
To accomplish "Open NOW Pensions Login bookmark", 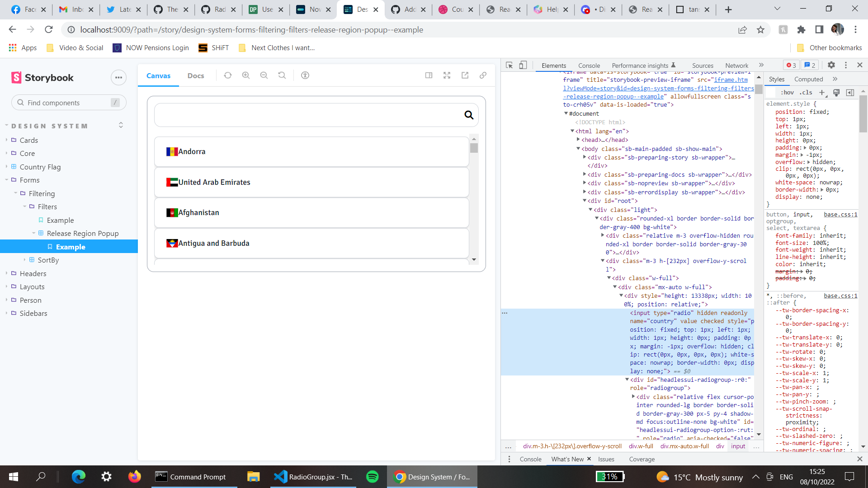I will tap(151, 48).
